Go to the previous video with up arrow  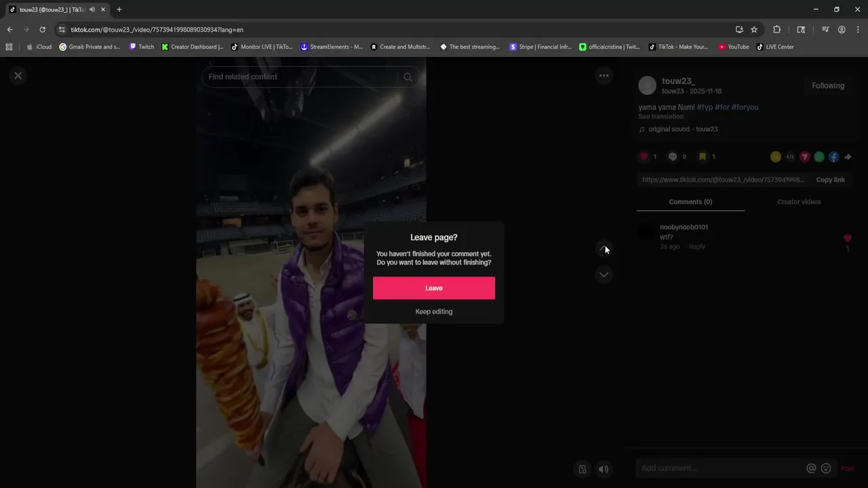click(x=604, y=249)
